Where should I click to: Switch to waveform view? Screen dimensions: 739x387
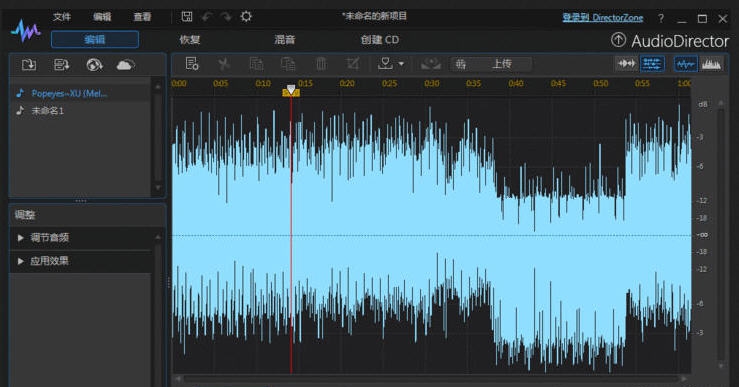(685, 64)
